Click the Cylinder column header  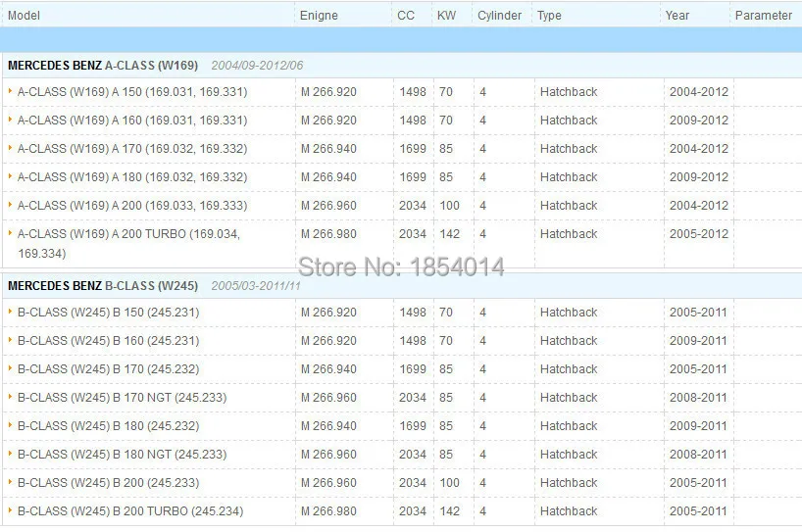[499, 16]
